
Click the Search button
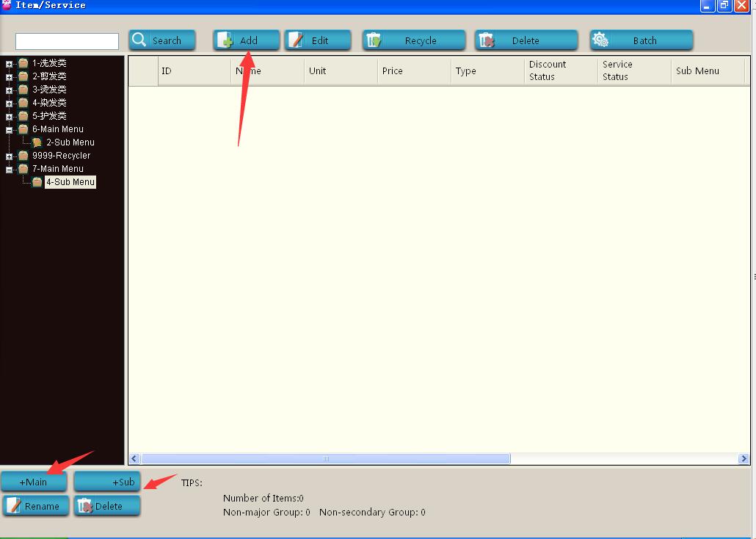click(162, 40)
